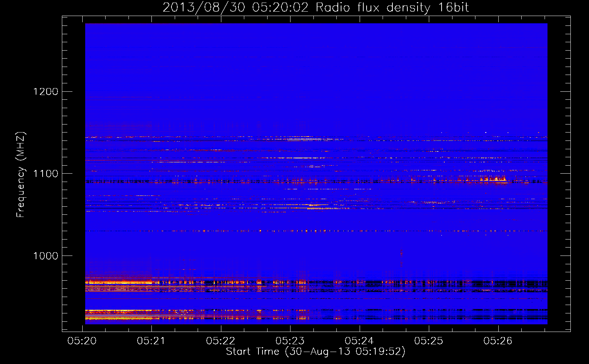Image resolution: width=589 pixels, height=364 pixels.
Task: Select the 1200 frequency axis label
Action: click(46, 91)
